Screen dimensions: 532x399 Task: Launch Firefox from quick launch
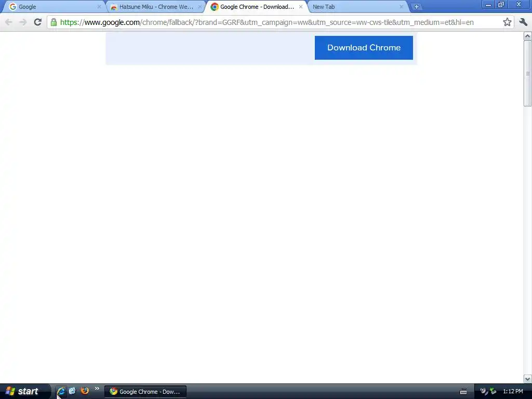point(85,391)
